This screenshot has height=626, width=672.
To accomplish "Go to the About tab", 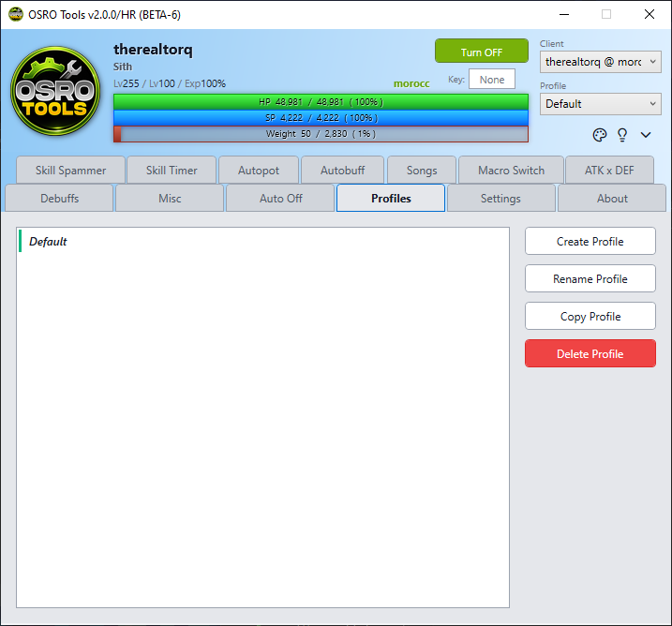I will click(x=612, y=198).
